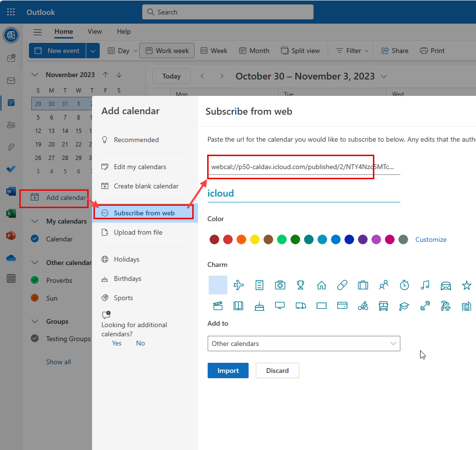Open To Do checkmark icon
Screen dimensions: 476x450
pos(11,169)
